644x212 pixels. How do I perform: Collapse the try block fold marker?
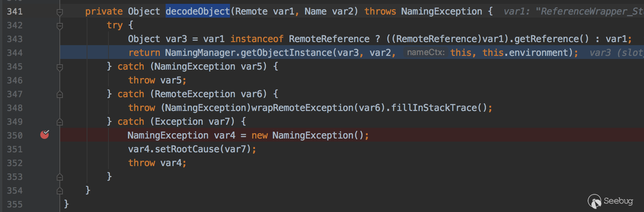(60, 26)
